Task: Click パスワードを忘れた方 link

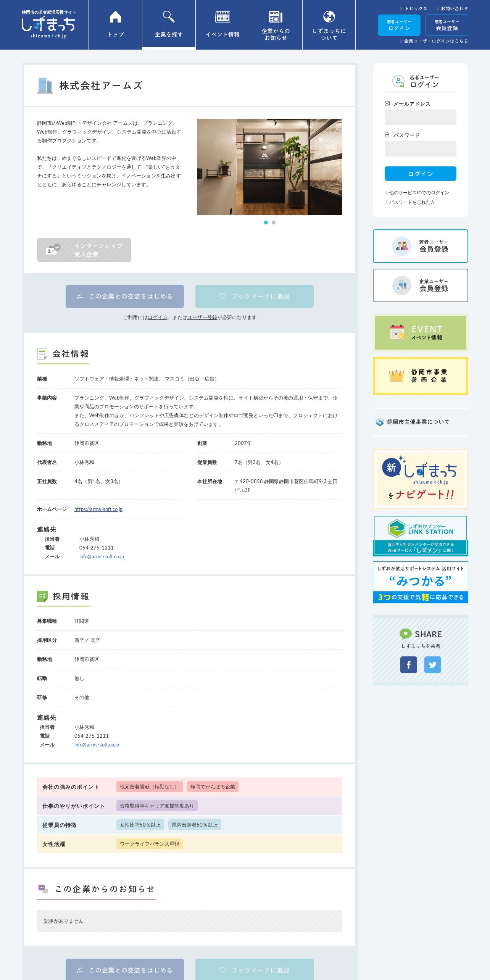Action: coord(410,202)
